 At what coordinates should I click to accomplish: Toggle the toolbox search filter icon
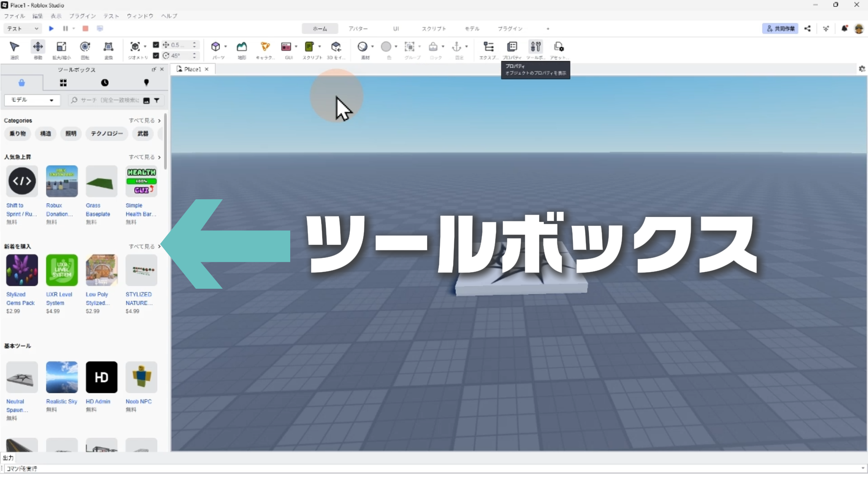[x=157, y=100]
